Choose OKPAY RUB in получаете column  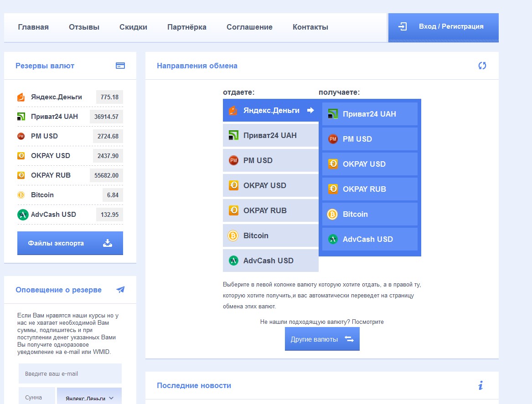point(370,189)
